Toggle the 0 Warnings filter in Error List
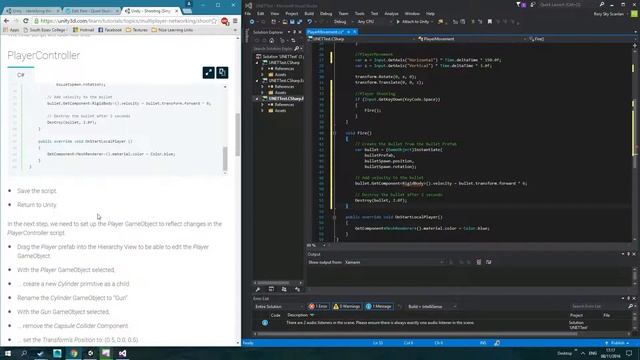The width and height of the screenshot is (640, 360). point(347,307)
